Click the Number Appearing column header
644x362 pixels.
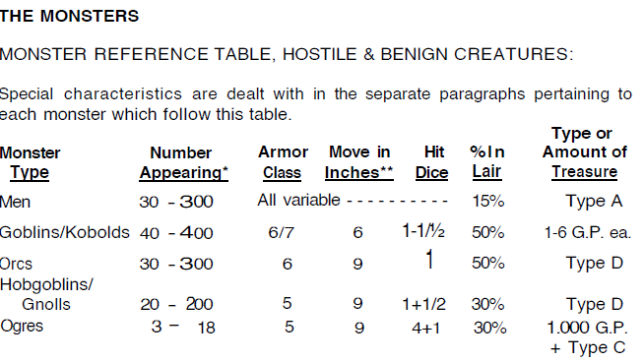coord(183,163)
